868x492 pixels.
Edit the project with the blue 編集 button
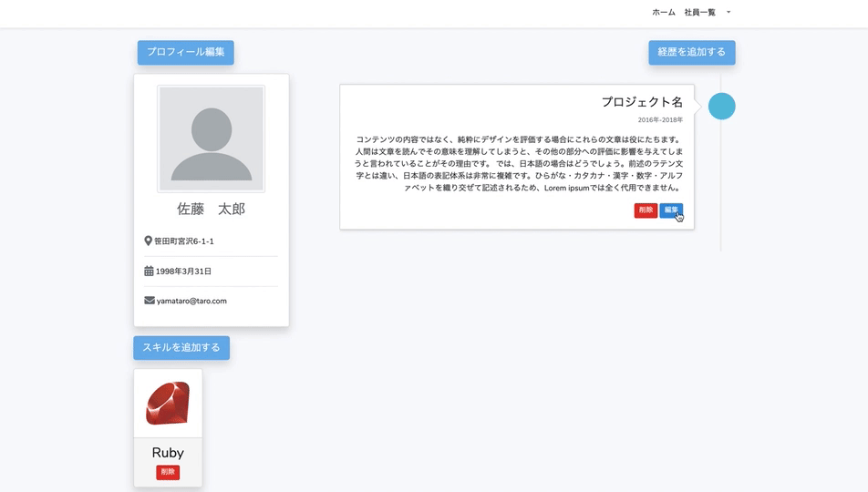671,210
